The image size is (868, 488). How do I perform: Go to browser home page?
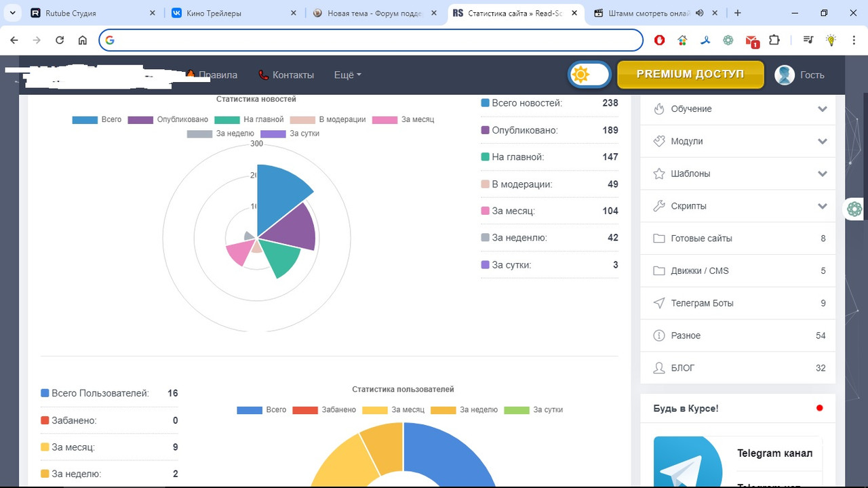pyautogui.click(x=83, y=40)
